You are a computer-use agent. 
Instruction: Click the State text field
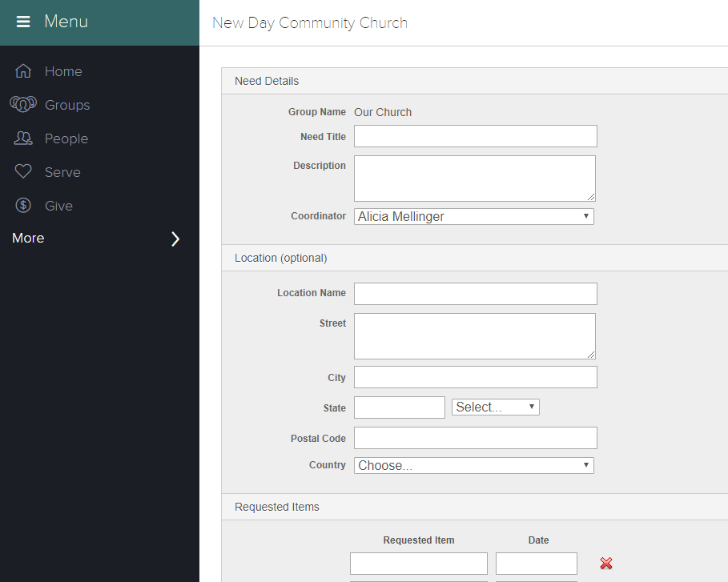400,407
